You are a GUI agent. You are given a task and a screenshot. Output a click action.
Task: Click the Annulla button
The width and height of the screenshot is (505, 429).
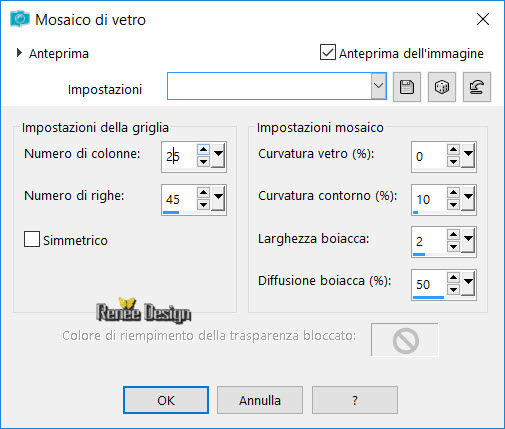tap(260, 400)
